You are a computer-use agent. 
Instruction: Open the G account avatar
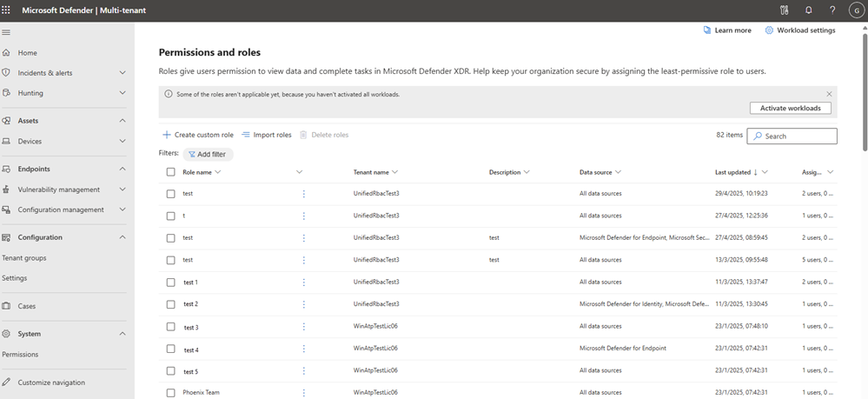(857, 10)
